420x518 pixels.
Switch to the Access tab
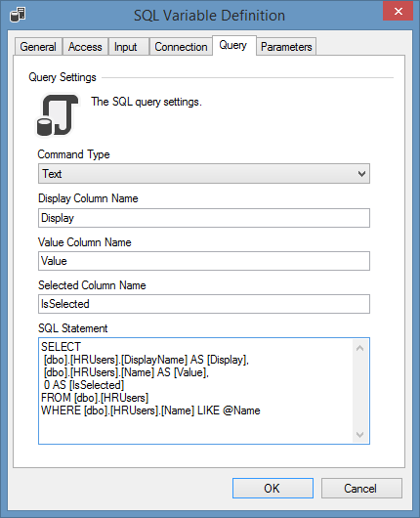point(85,47)
